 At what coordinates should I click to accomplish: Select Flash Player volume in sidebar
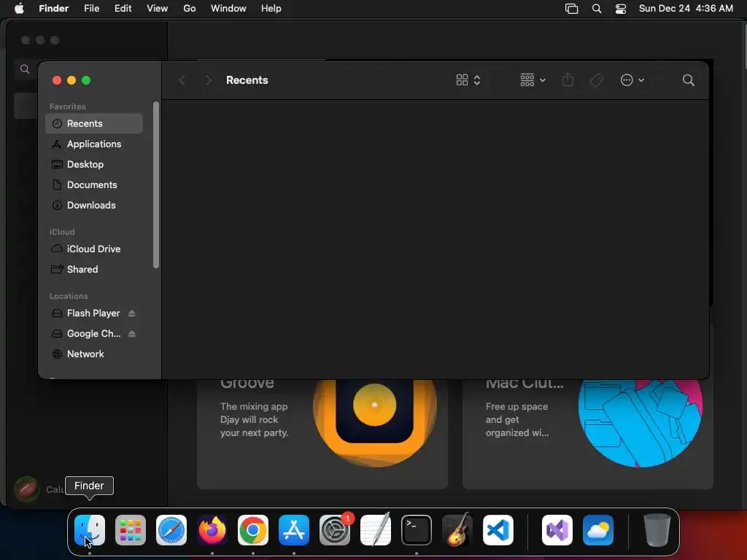[94, 314]
